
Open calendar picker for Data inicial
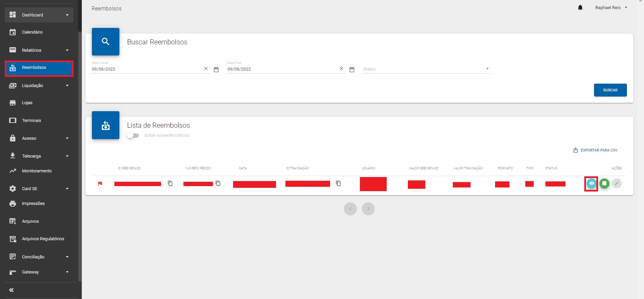216,70
